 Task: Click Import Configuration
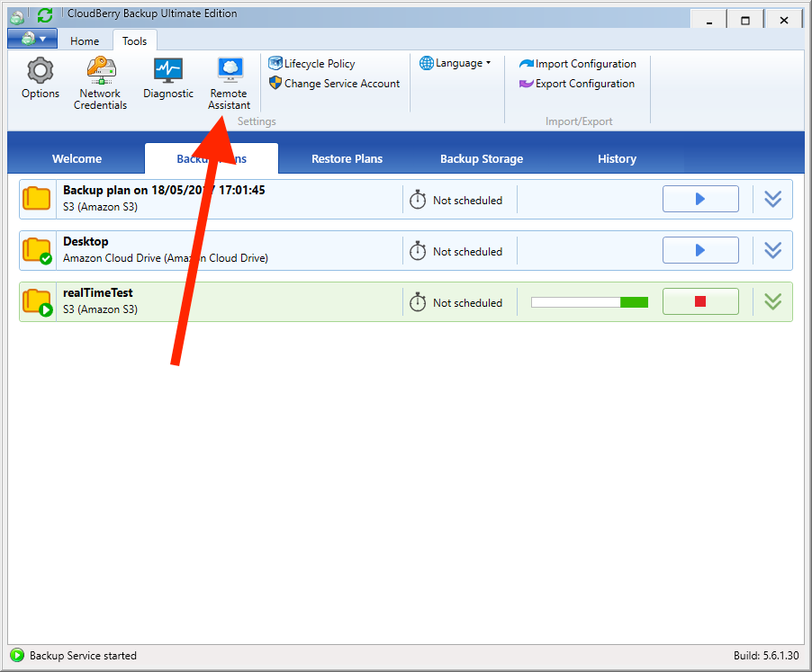577,64
